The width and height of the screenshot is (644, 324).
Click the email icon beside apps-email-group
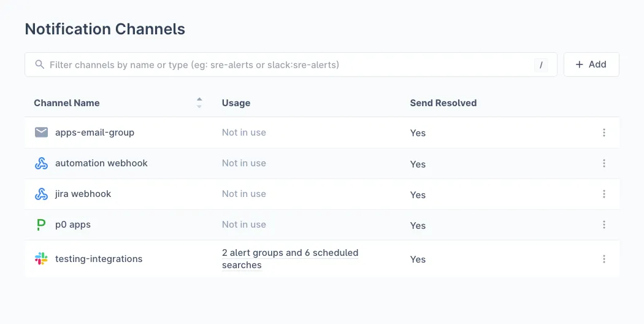(41, 133)
